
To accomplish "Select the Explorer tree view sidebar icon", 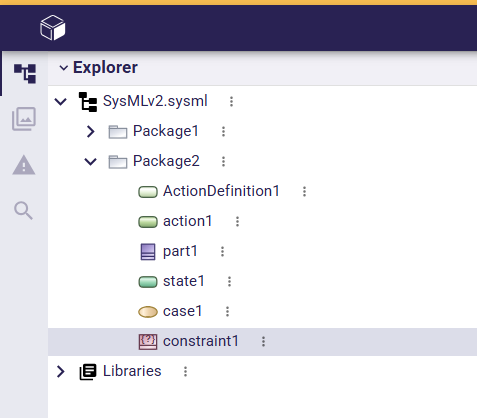I will point(25,74).
